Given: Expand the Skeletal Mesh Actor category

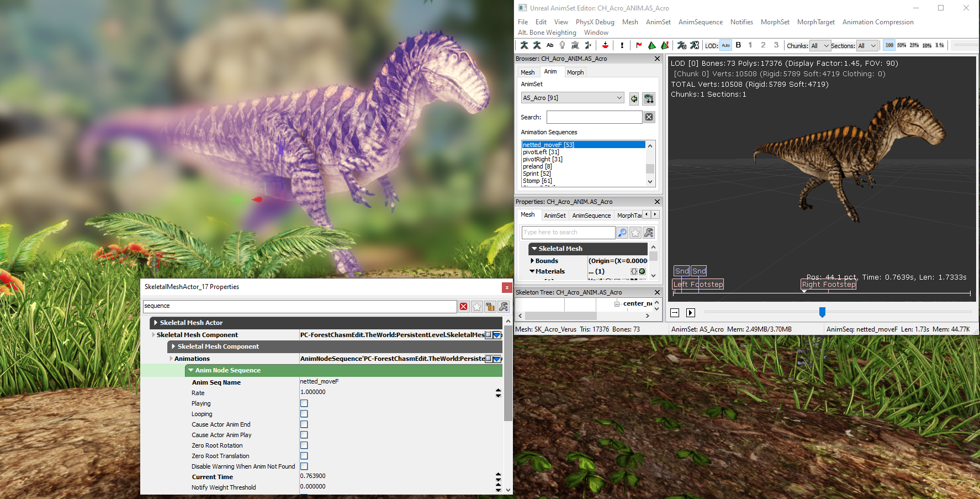Looking at the screenshot, I should (156, 323).
